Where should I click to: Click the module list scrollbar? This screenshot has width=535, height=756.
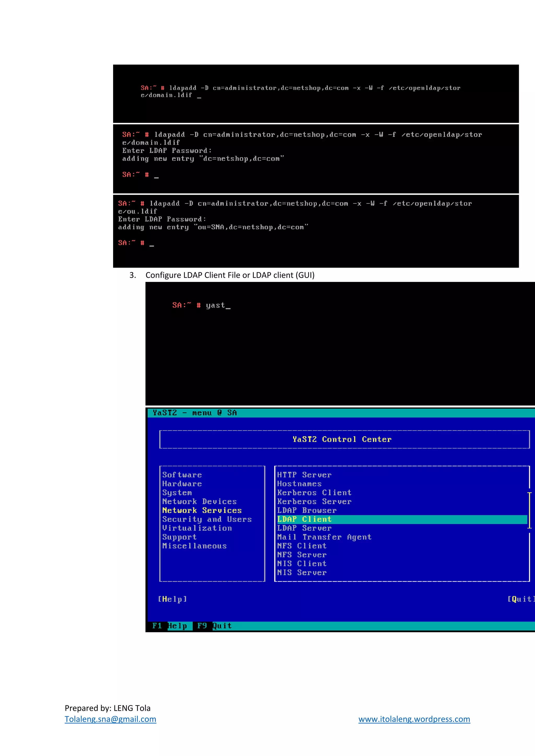[530, 510]
